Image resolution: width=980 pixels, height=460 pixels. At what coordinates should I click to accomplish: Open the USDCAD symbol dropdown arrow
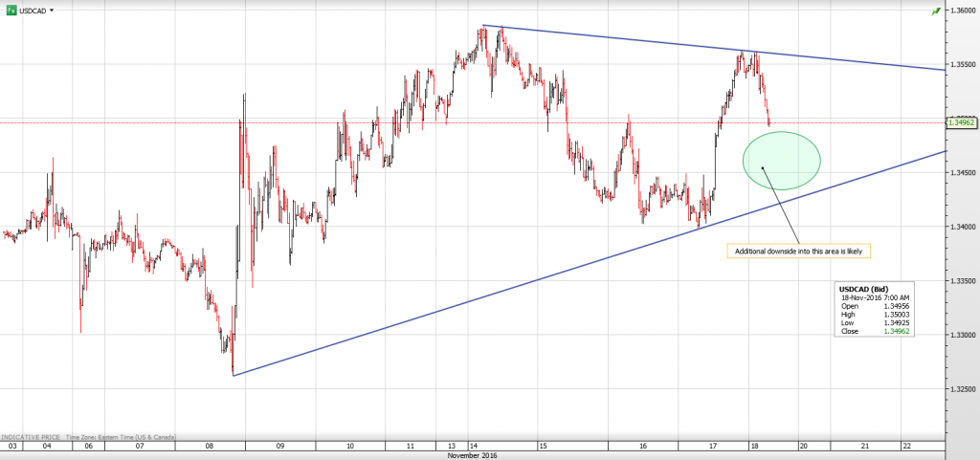tap(51, 10)
